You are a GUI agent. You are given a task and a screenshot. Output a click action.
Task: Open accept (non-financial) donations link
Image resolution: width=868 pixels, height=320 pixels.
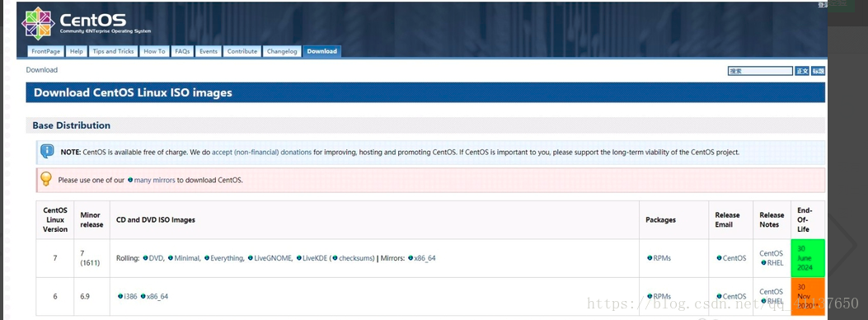pyautogui.click(x=262, y=152)
